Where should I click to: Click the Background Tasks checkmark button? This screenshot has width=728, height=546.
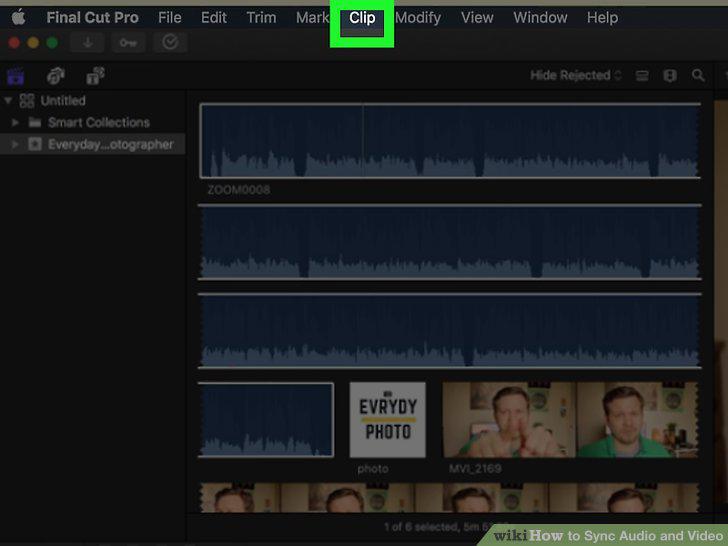click(170, 43)
